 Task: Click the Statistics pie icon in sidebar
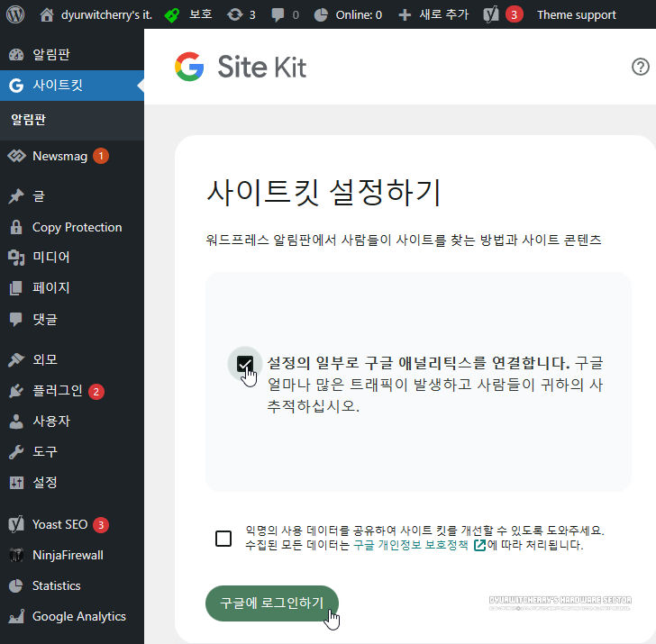pos(16,585)
